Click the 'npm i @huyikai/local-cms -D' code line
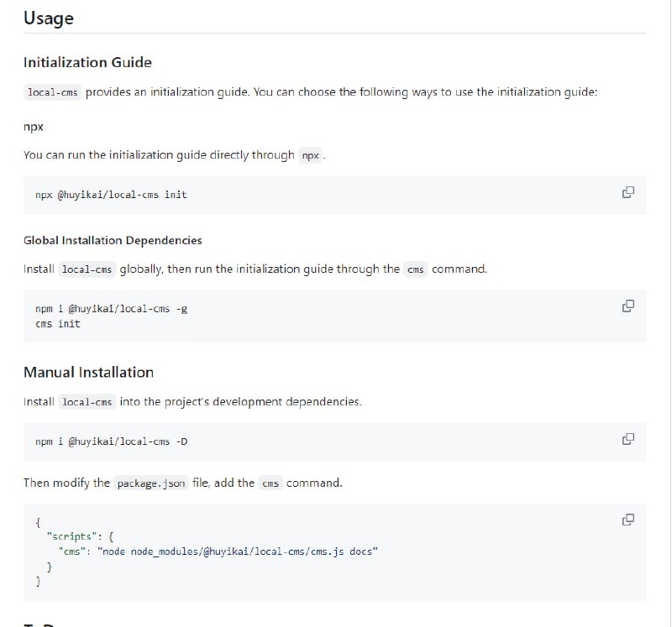The height and width of the screenshot is (627, 672). click(x=111, y=442)
